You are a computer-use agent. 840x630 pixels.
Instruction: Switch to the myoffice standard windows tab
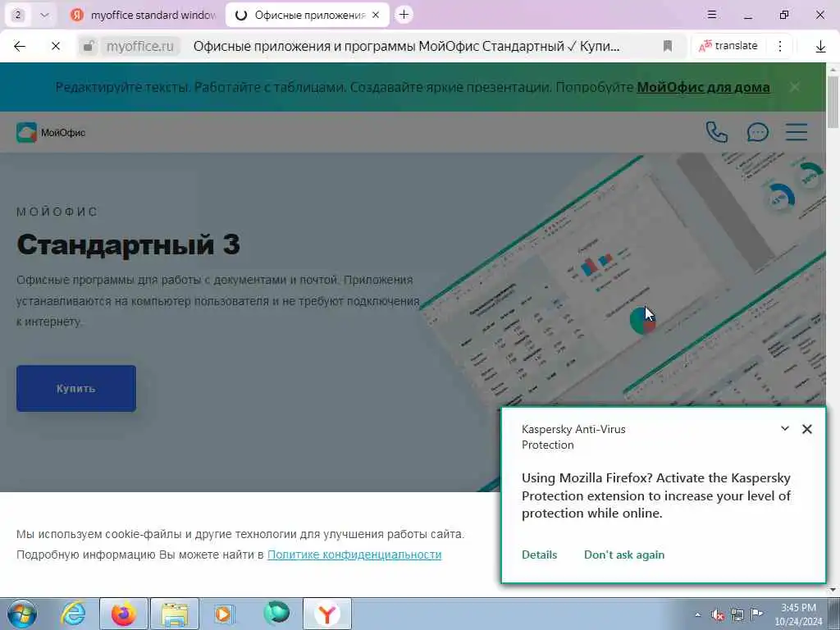pyautogui.click(x=143, y=15)
